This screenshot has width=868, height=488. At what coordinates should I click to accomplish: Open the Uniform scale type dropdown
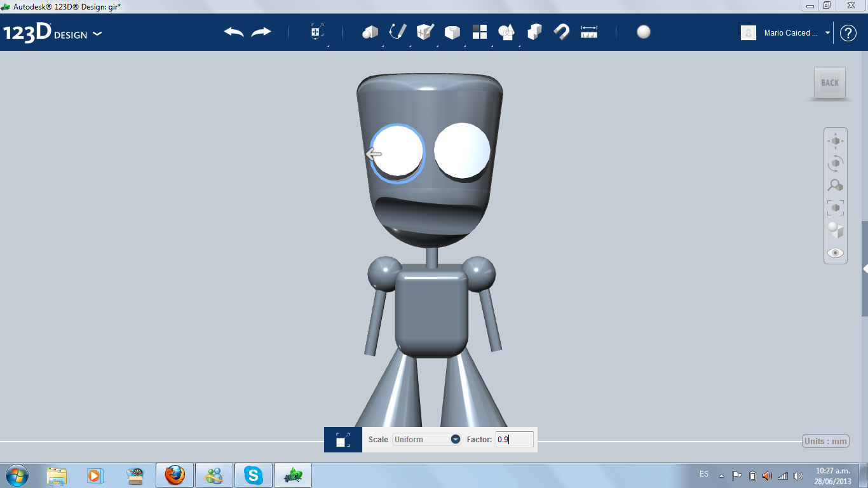(x=426, y=439)
